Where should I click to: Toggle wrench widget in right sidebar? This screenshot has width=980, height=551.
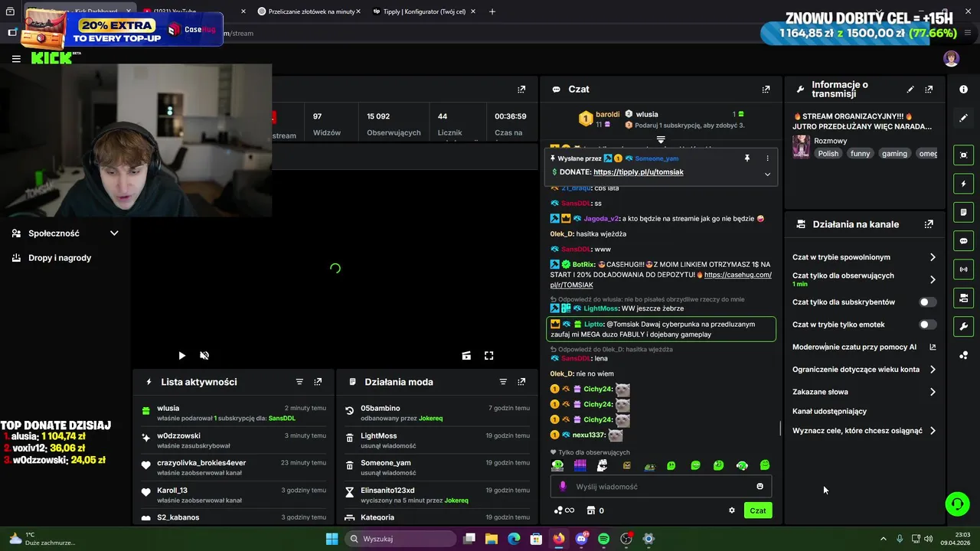[x=964, y=327]
